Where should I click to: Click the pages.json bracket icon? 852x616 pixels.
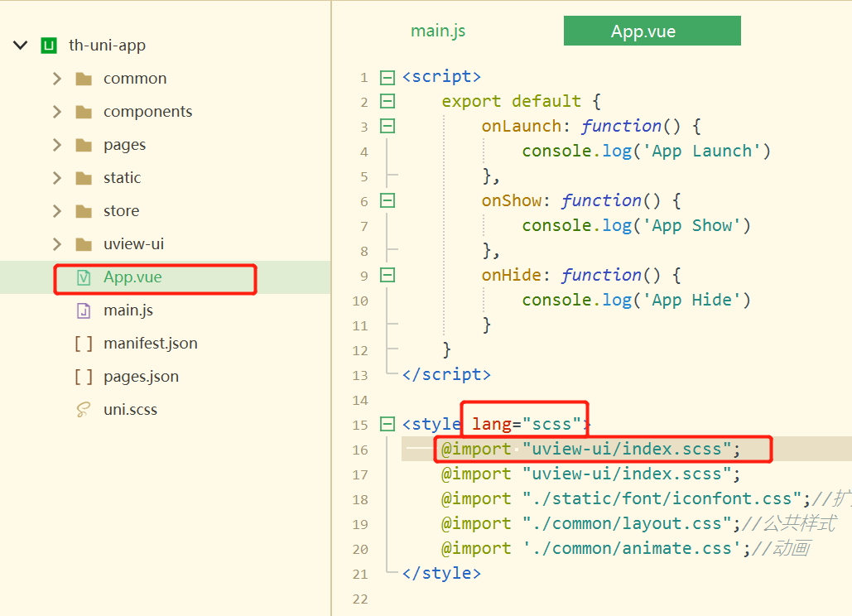coord(84,378)
